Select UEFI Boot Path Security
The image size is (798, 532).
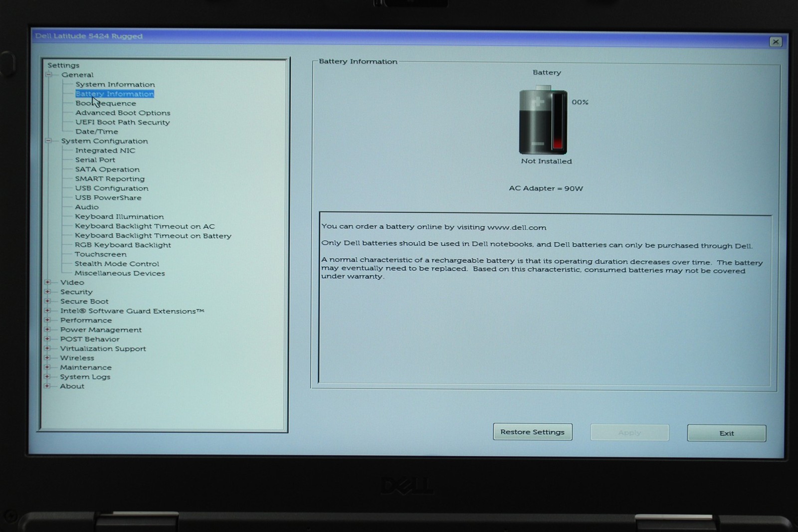point(123,122)
